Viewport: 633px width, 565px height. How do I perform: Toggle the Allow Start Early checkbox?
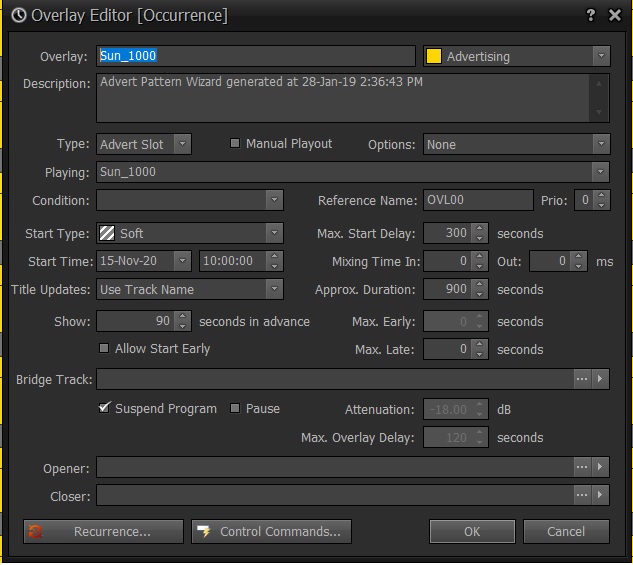click(x=104, y=349)
